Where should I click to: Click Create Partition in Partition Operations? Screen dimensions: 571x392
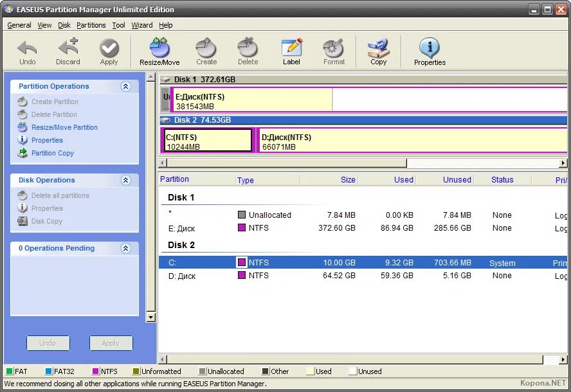[x=48, y=102]
